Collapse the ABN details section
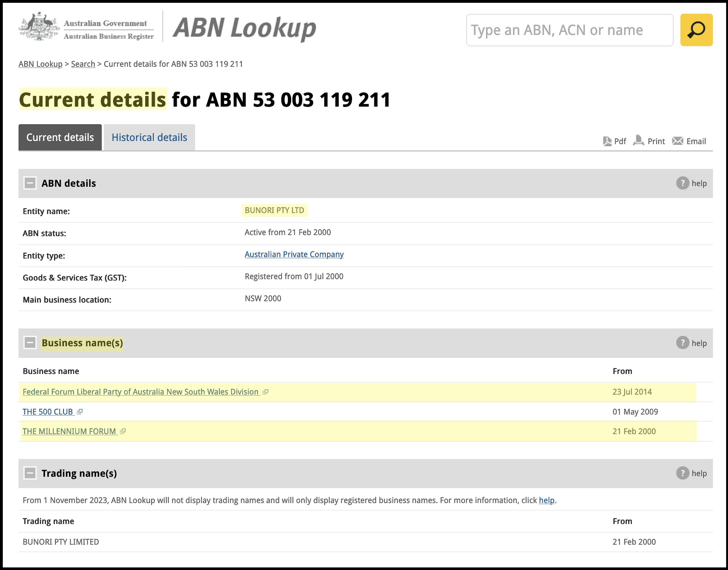Viewport: 728px width, 570px height. tap(30, 183)
